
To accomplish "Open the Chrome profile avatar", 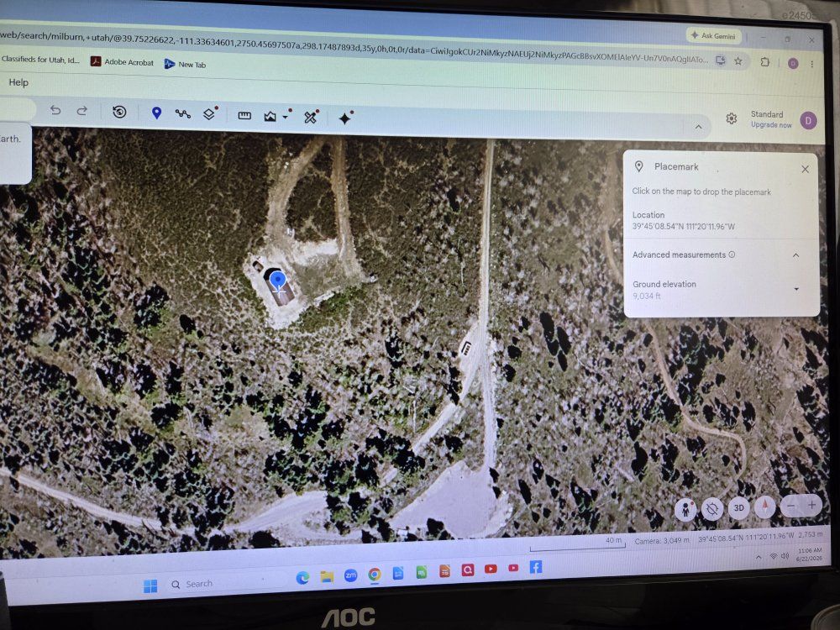I will pos(793,63).
